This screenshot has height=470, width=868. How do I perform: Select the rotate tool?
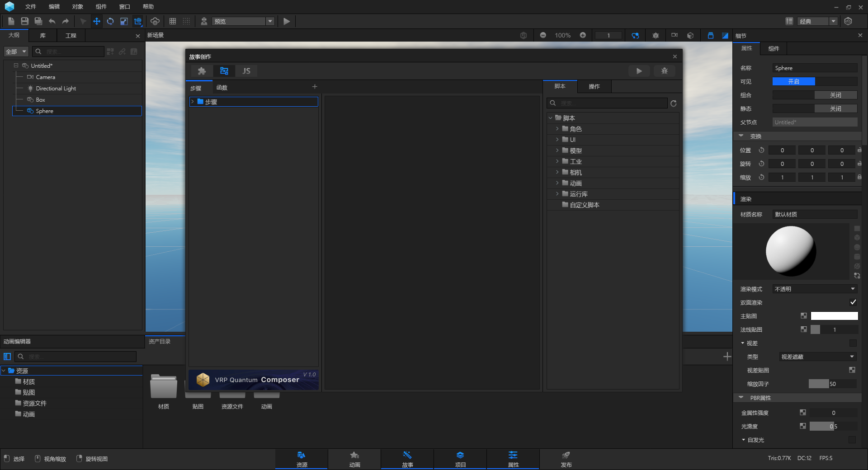click(x=110, y=21)
